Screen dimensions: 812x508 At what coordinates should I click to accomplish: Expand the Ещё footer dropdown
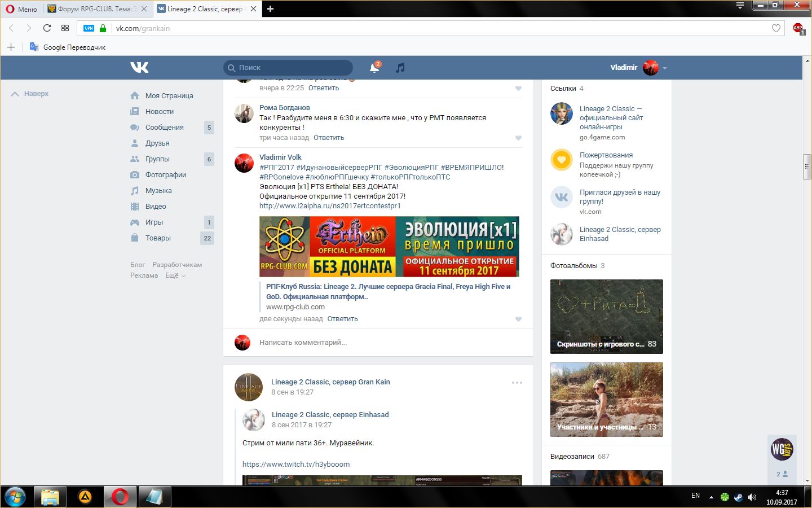175,275
